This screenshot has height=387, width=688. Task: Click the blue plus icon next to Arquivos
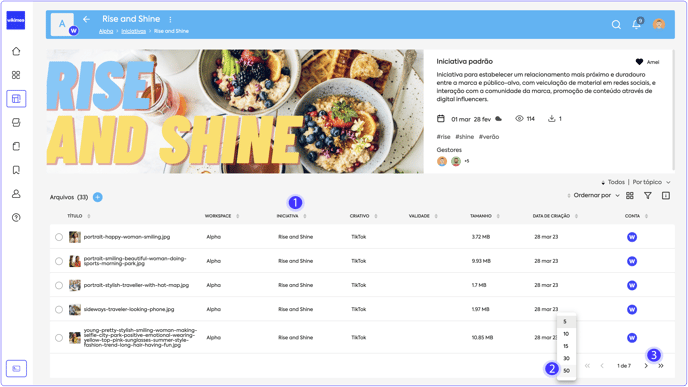(97, 197)
